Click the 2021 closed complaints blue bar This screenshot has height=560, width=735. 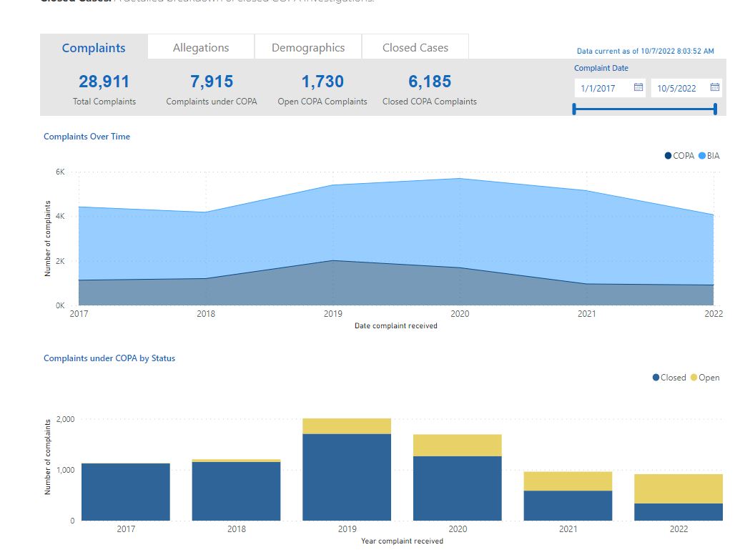(x=568, y=506)
